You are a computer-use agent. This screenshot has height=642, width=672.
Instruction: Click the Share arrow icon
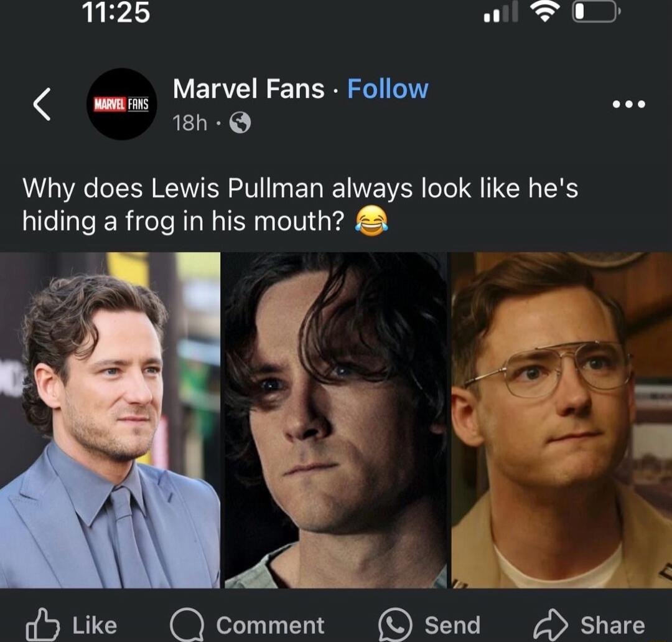[549, 625]
